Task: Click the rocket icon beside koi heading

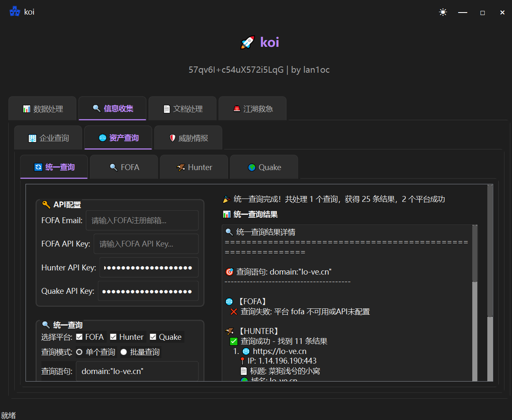Action: click(248, 42)
